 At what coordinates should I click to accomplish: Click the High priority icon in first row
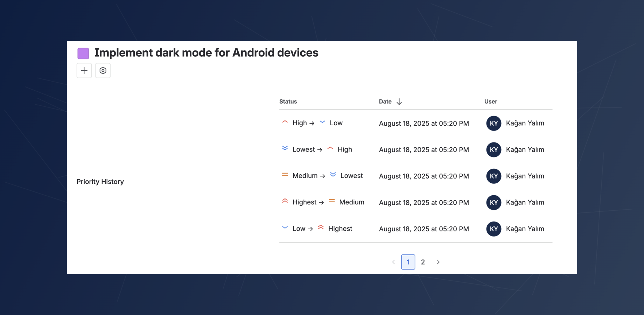[285, 122]
